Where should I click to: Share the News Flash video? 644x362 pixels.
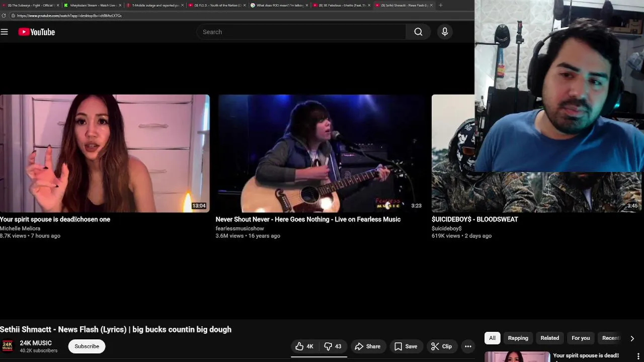point(368,346)
